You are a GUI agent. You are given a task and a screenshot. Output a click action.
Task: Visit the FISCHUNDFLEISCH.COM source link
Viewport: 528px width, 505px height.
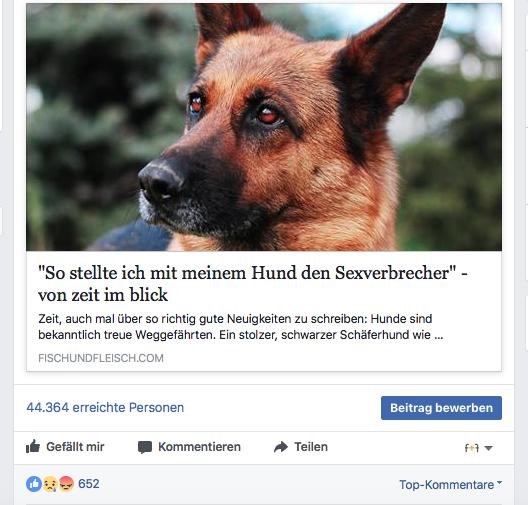tap(101, 358)
